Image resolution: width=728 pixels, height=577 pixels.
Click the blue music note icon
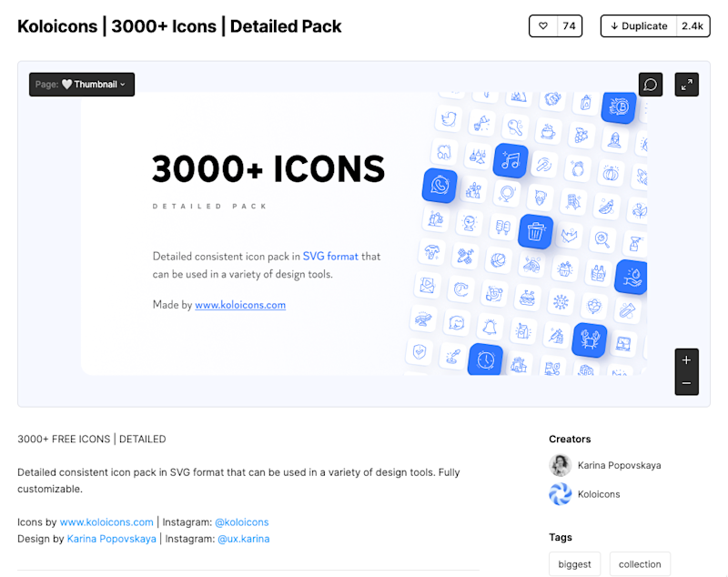pos(511,160)
